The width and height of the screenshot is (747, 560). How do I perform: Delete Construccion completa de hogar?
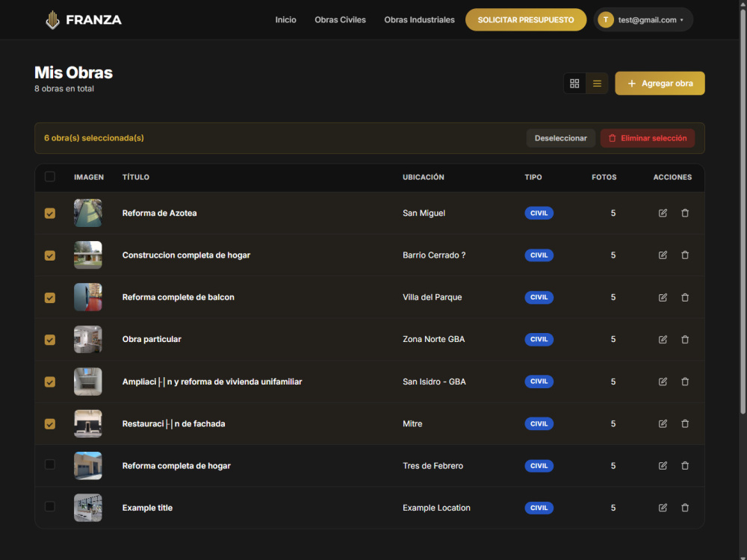684,255
